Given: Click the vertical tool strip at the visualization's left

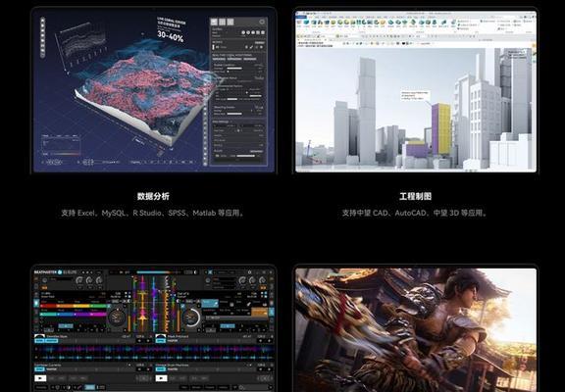Looking at the screenshot, I should [x=42, y=37].
